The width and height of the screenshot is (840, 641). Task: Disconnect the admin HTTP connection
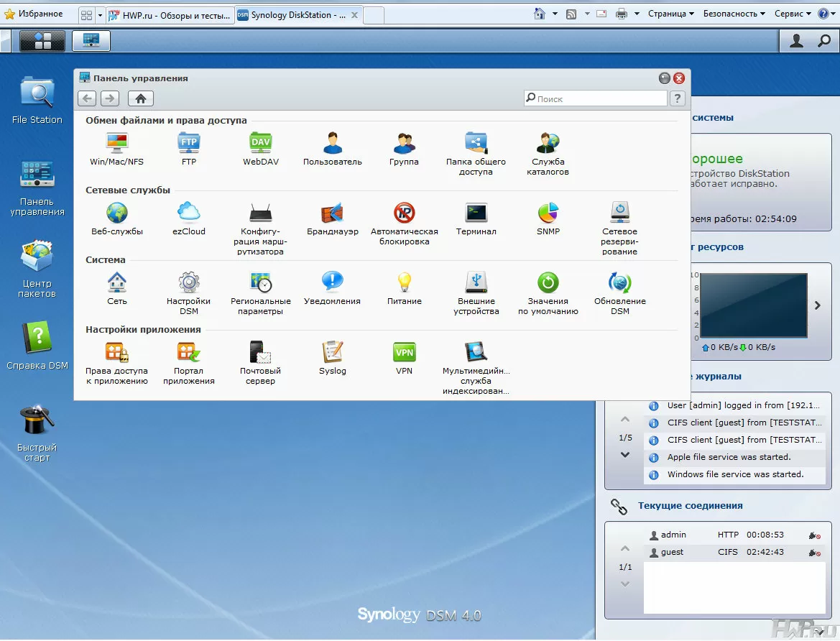coord(814,535)
